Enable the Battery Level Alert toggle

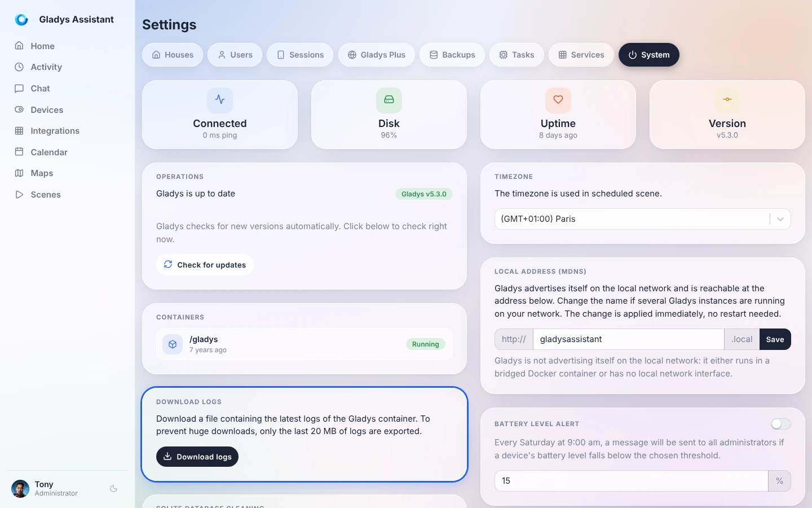tap(781, 424)
